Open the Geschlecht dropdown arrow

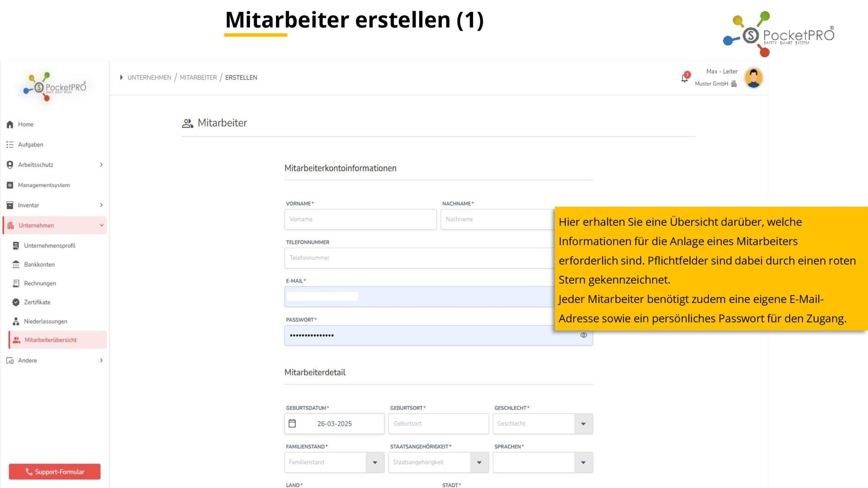583,424
